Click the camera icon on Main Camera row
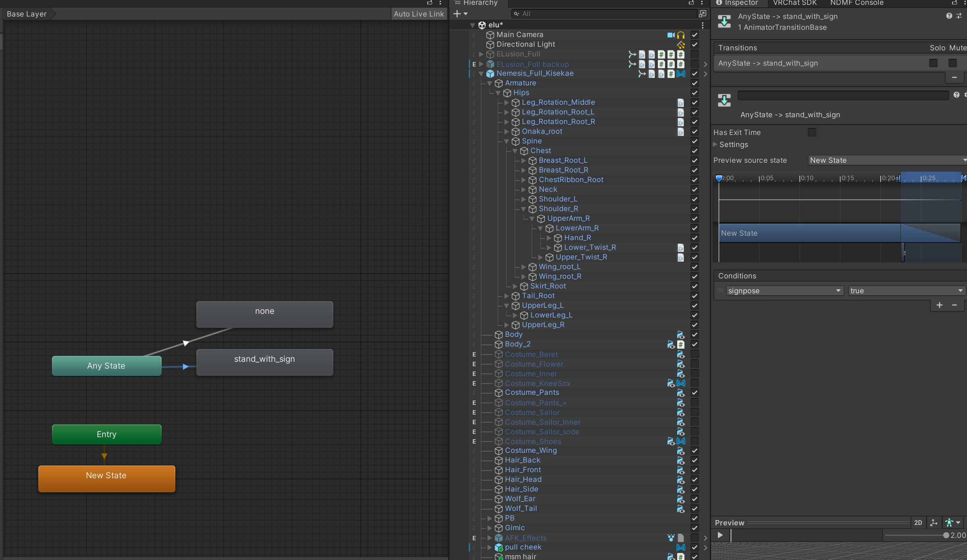The width and height of the screenshot is (967, 560). pyautogui.click(x=671, y=35)
